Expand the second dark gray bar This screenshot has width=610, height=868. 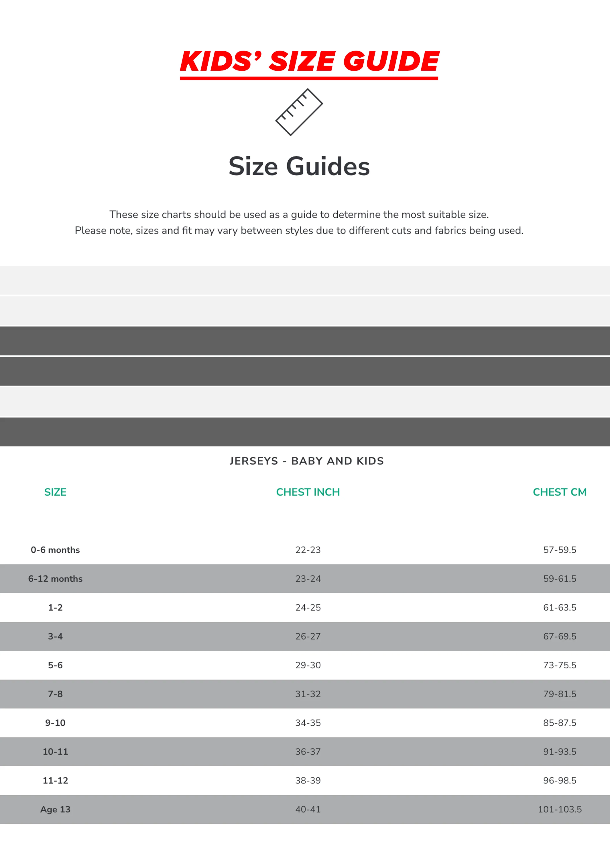pos(305,371)
